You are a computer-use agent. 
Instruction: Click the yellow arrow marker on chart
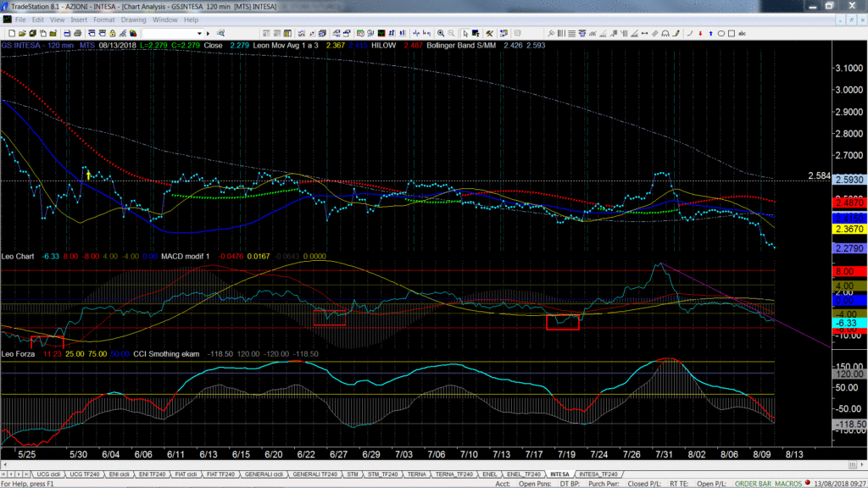(x=88, y=175)
